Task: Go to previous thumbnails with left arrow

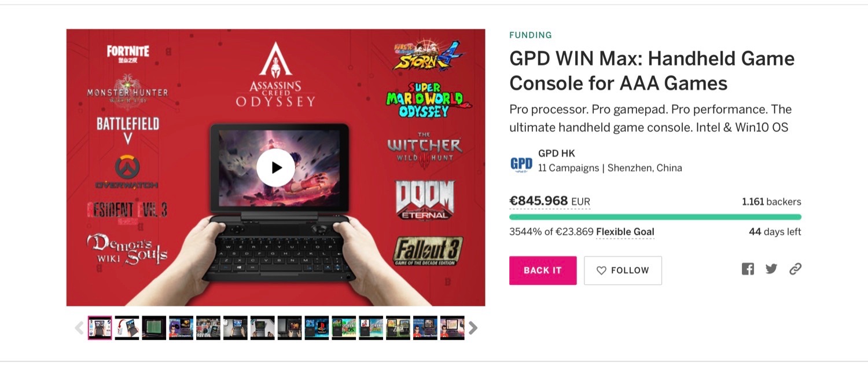Action: (79, 328)
